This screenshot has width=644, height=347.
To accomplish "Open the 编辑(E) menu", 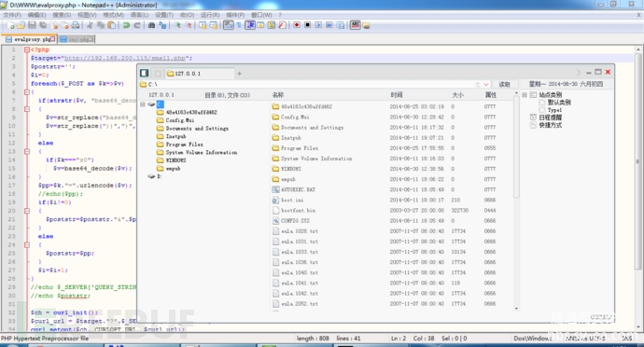I will [x=36, y=15].
